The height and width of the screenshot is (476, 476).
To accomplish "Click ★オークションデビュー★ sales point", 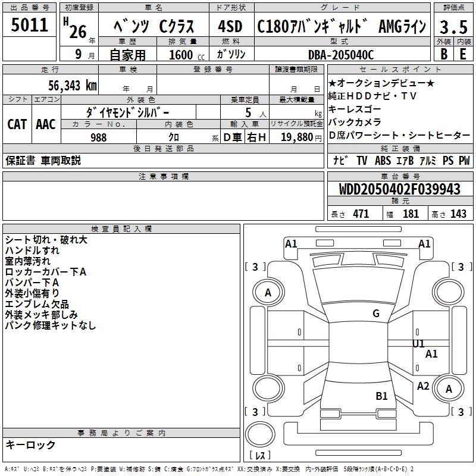I will coord(381,83).
